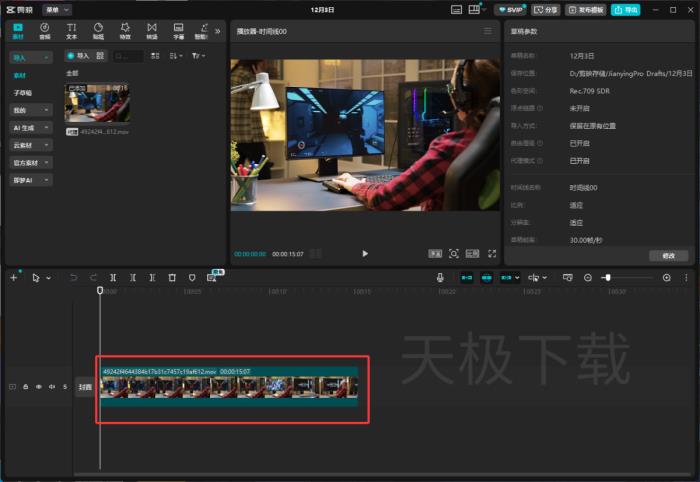
Task: Open the 音频 (Audio) tab
Action: click(44, 30)
